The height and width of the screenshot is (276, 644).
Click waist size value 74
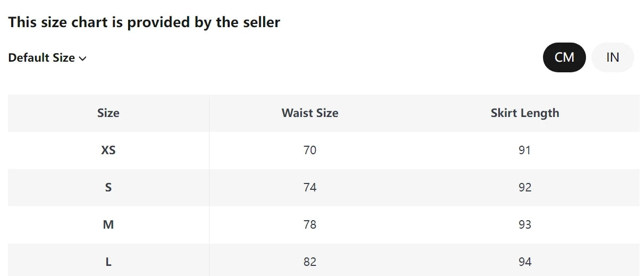click(310, 188)
